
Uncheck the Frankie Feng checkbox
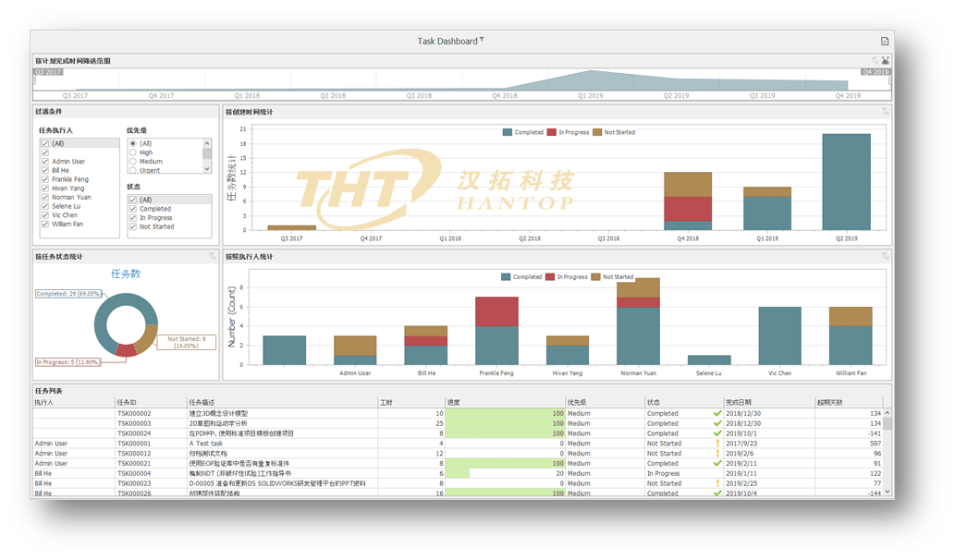(x=45, y=179)
